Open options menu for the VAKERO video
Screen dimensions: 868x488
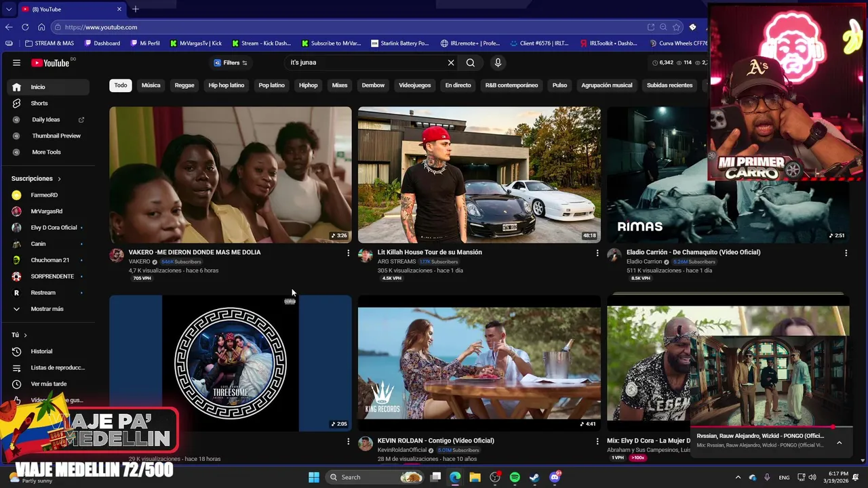(349, 253)
